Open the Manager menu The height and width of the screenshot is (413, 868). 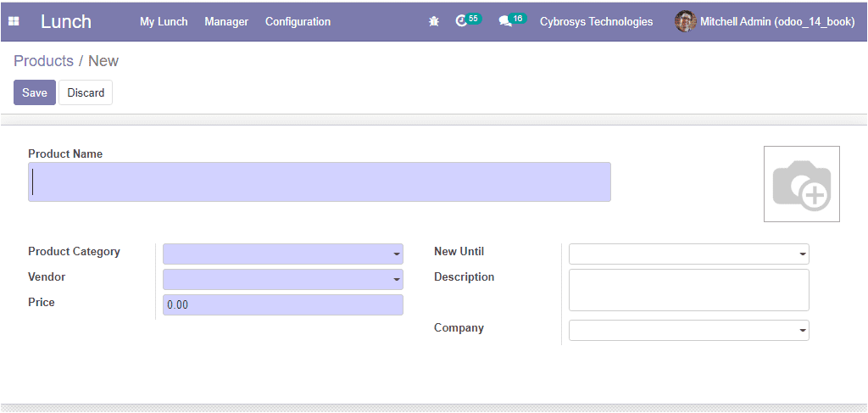[226, 21]
